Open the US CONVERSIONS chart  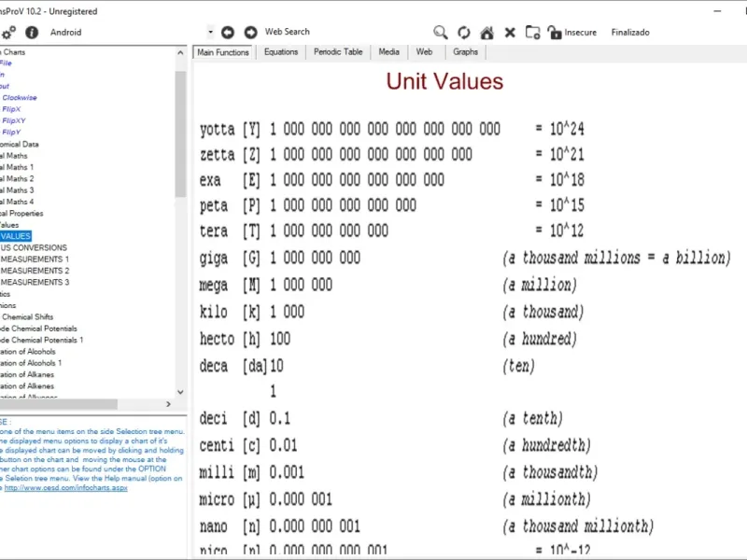[34, 247]
